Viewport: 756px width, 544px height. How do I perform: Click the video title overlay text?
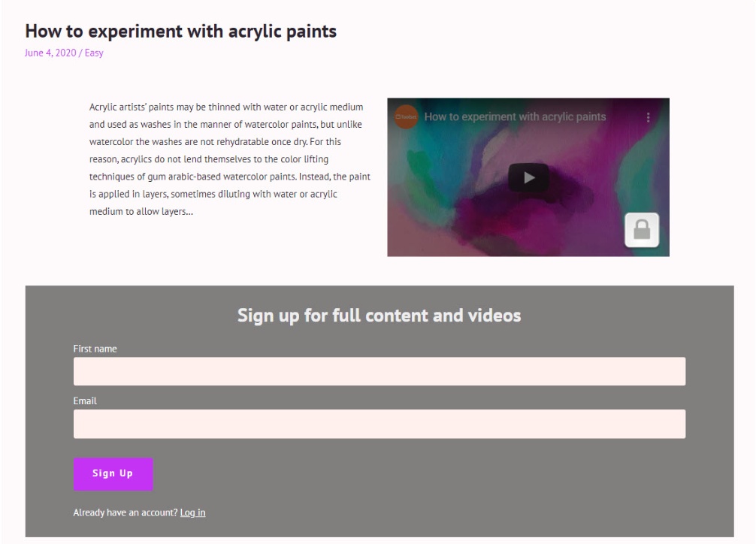pyautogui.click(x=515, y=117)
